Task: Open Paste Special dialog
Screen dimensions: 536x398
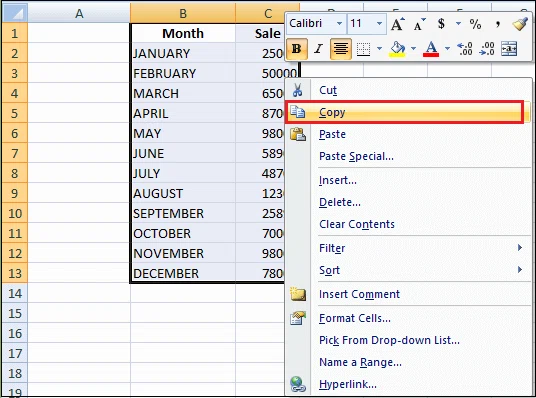Action: (408, 156)
